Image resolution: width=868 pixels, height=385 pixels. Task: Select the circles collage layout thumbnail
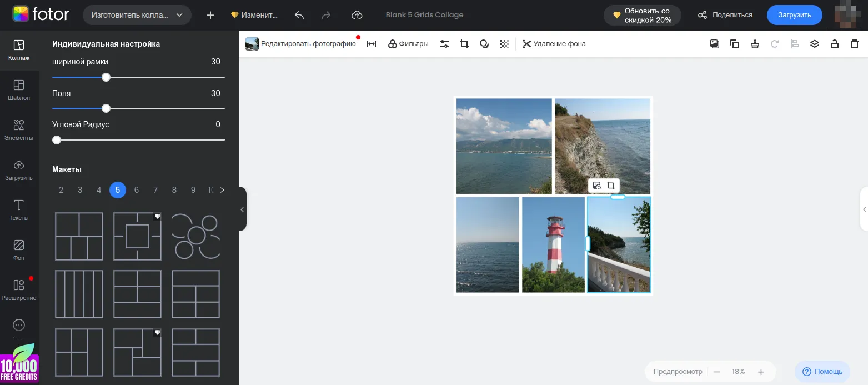195,236
